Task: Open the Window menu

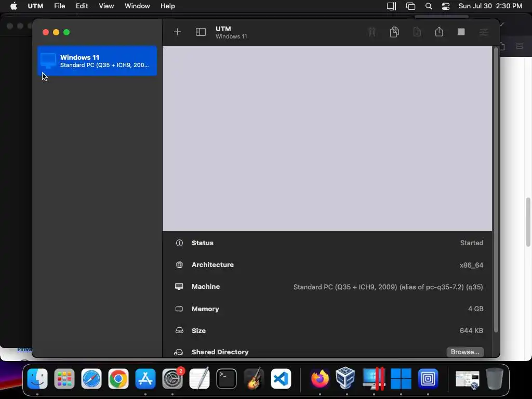Action: pos(137,6)
